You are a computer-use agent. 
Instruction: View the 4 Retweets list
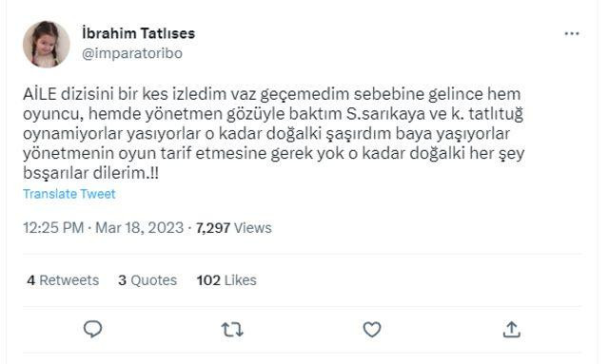point(63,280)
